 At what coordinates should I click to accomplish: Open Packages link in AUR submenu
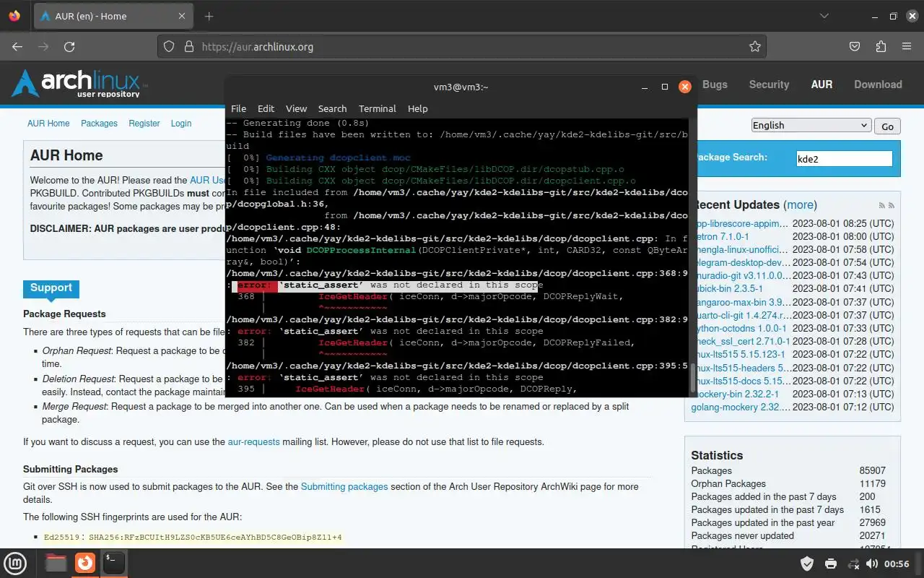(99, 124)
